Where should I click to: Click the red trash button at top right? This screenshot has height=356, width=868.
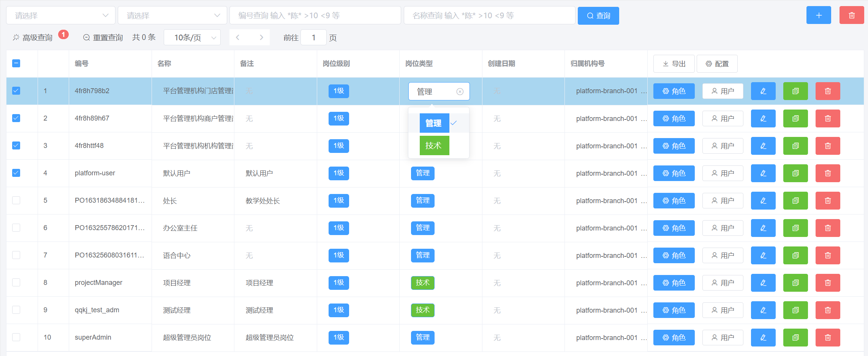[851, 16]
